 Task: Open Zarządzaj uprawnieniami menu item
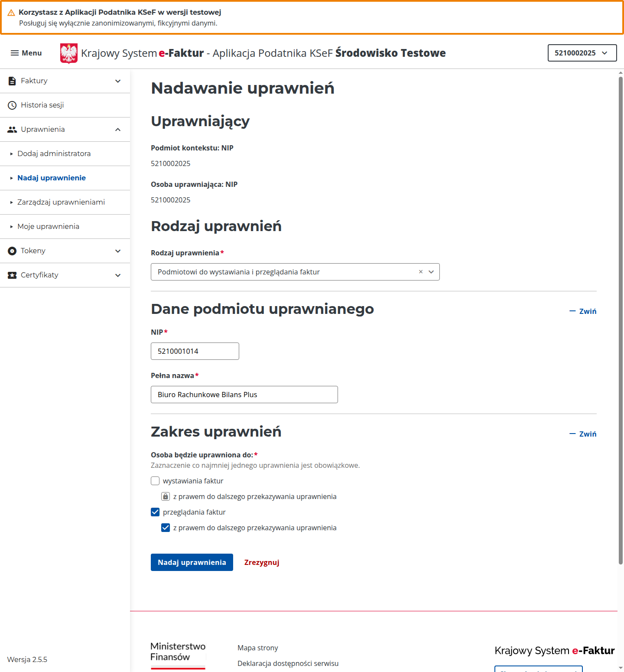tap(65, 202)
